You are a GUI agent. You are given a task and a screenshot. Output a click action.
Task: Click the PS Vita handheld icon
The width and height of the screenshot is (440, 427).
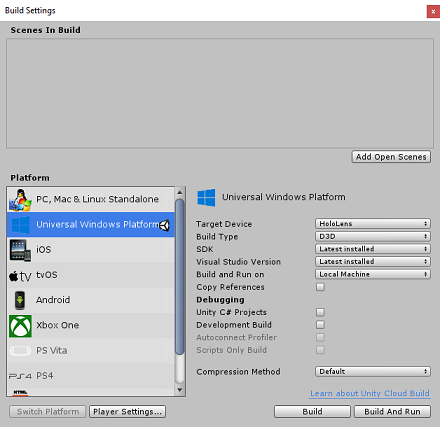[20, 351]
